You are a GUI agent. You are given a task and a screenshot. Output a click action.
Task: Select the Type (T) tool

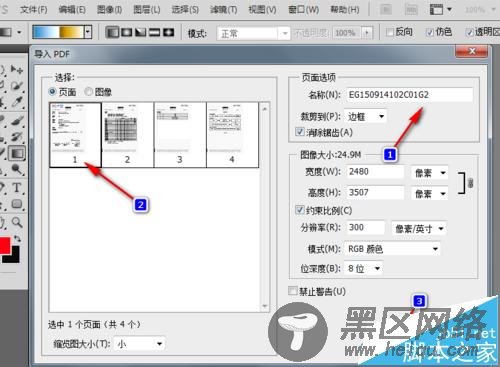tap(17, 187)
